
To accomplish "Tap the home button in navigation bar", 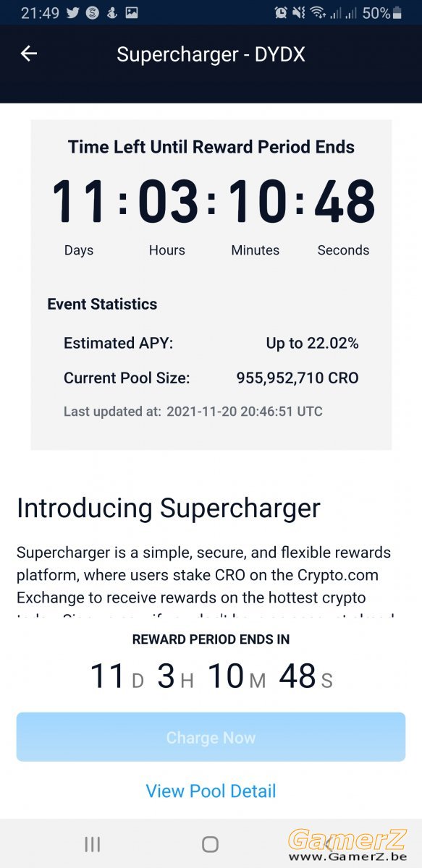I will 210,843.
